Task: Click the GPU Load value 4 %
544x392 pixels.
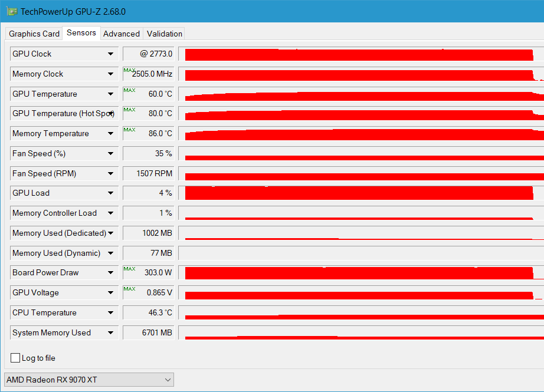Action: tap(149, 193)
